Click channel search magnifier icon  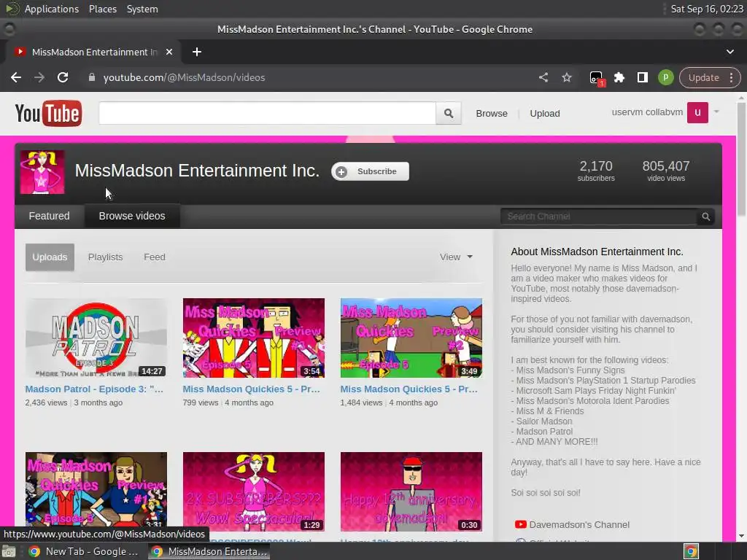[705, 217]
